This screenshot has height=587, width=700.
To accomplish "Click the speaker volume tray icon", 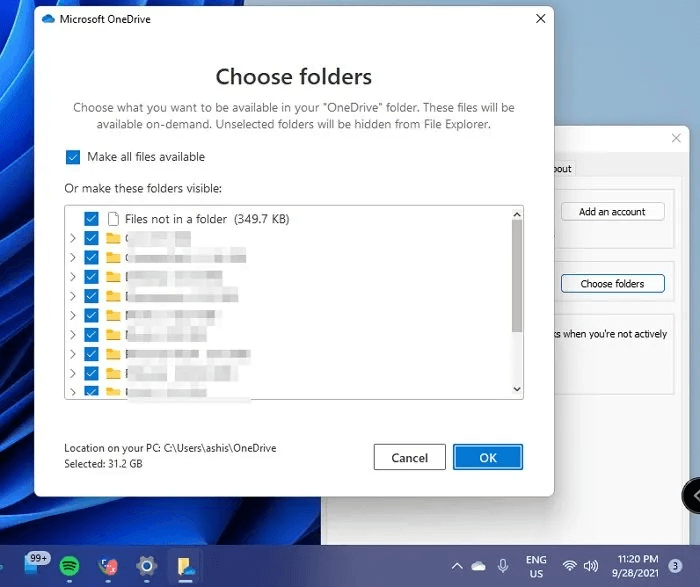I will click(x=590, y=565).
